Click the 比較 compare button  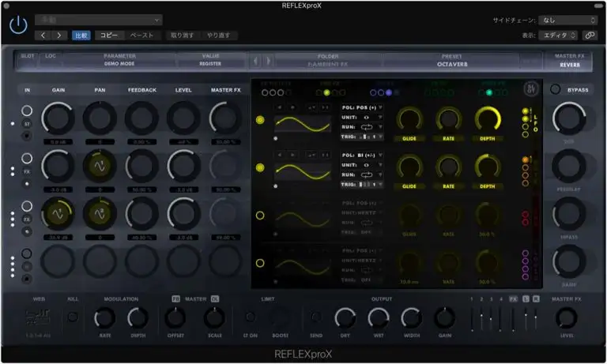(x=81, y=36)
